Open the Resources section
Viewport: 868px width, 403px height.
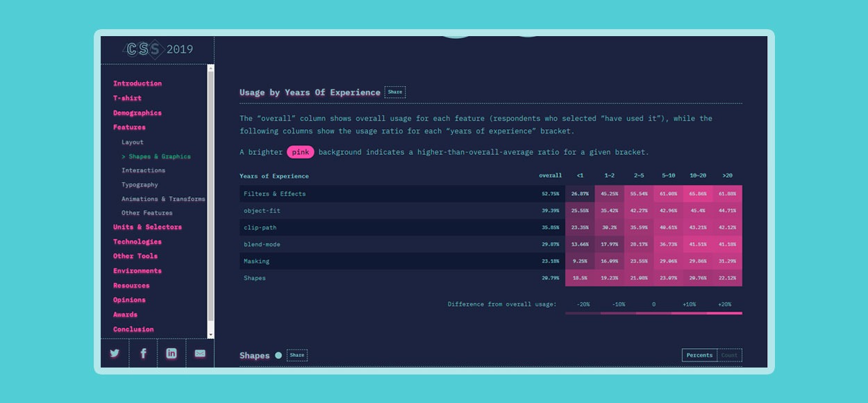(131, 286)
